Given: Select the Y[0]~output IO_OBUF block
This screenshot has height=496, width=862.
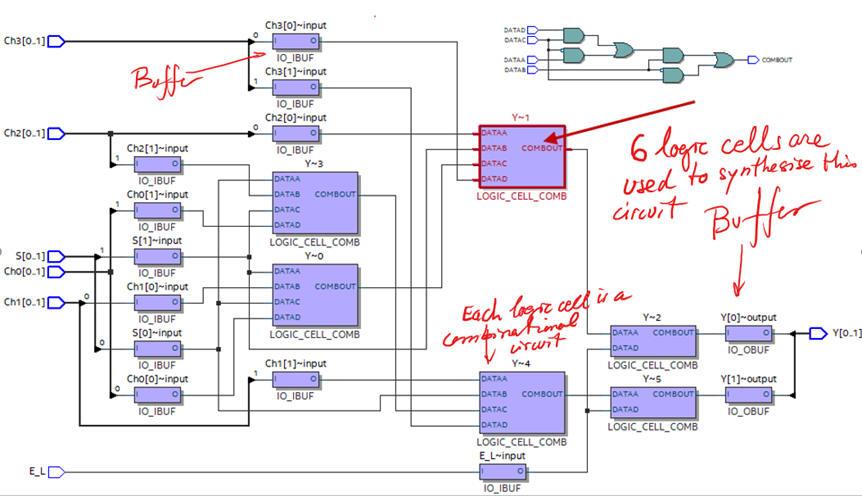Looking at the screenshot, I should click(748, 333).
